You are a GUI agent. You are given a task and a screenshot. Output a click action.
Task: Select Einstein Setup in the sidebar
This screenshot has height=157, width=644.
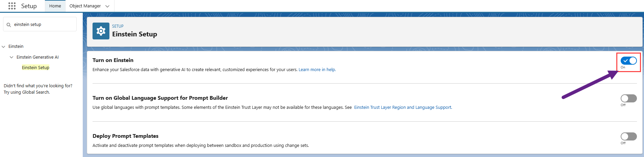(x=35, y=68)
